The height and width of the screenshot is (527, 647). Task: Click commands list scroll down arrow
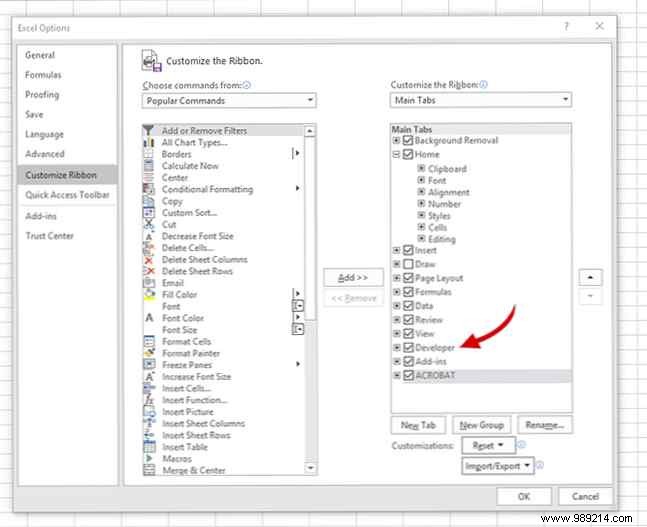tap(310, 468)
